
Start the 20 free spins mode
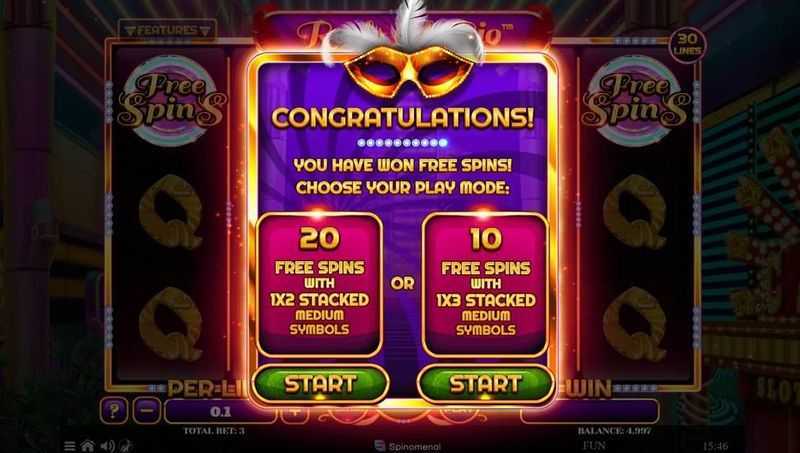320,384
